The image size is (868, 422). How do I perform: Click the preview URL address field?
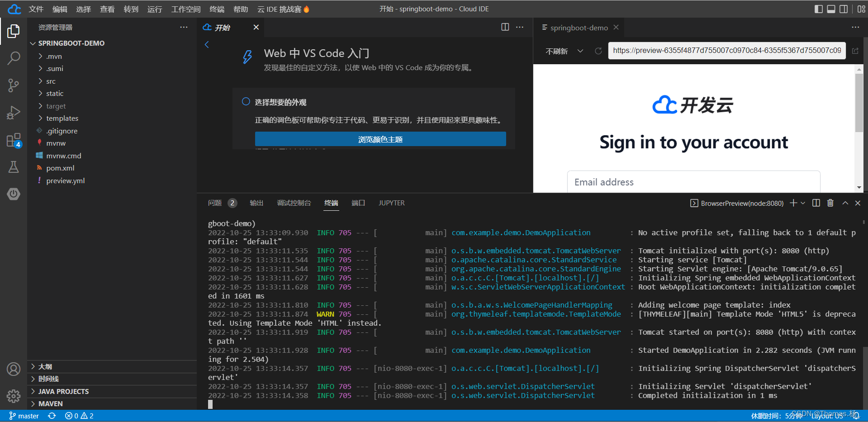pyautogui.click(x=727, y=51)
